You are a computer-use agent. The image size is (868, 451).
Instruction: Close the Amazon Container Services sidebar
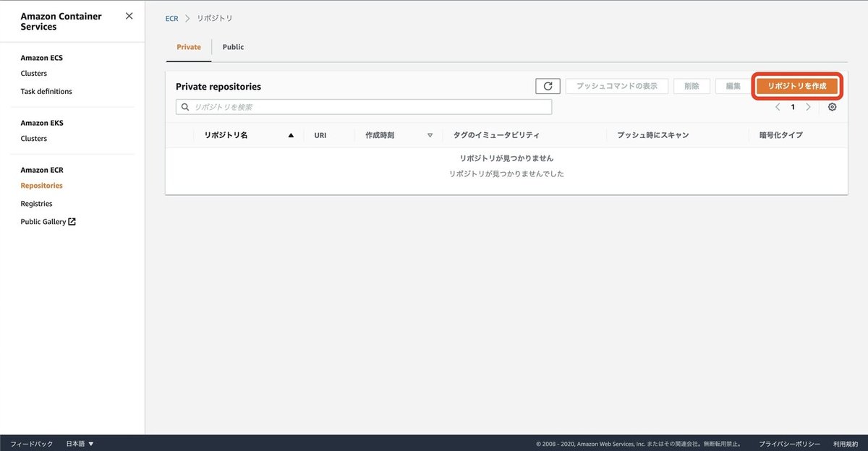click(128, 15)
